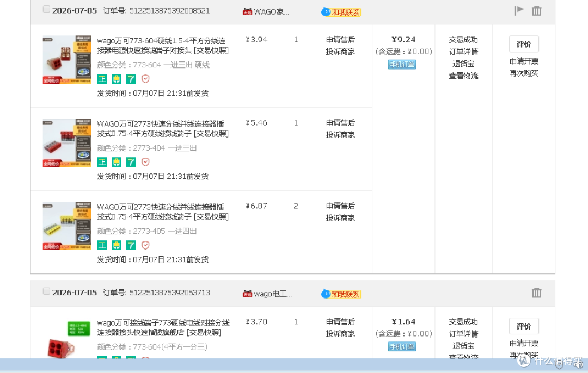
Task: Click the 7-day return badge under 773-604 一进三出
Action: (131, 79)
